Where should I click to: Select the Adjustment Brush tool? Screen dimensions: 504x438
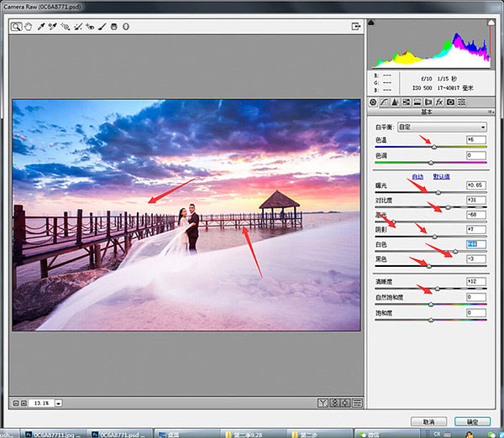pyautogui.click(x=102, y=26)
